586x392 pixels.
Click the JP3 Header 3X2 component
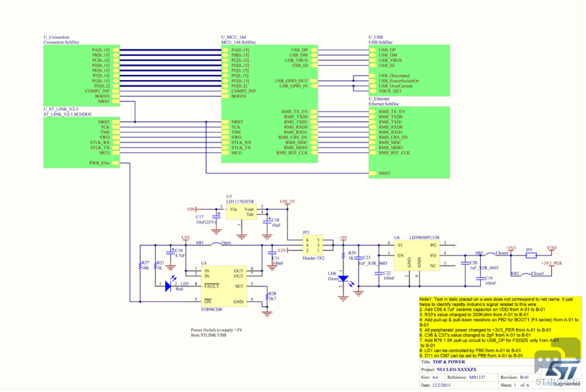point(313,246)
